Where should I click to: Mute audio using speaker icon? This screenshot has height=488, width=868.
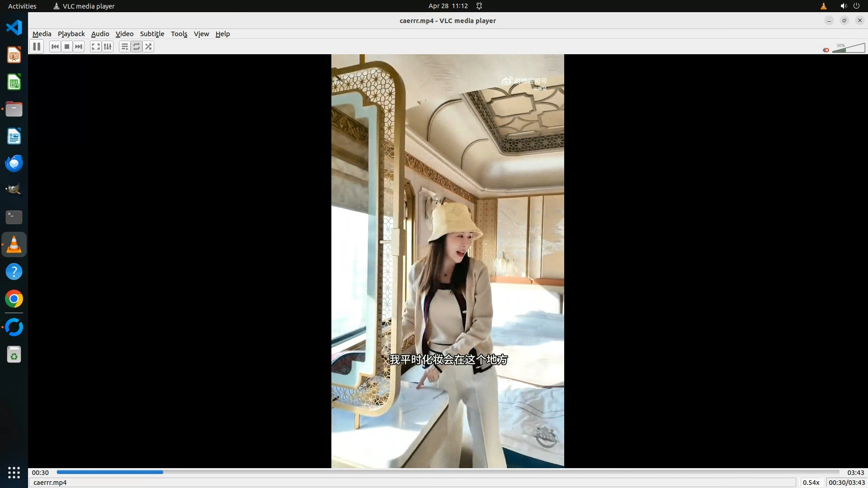click(826, 50)
